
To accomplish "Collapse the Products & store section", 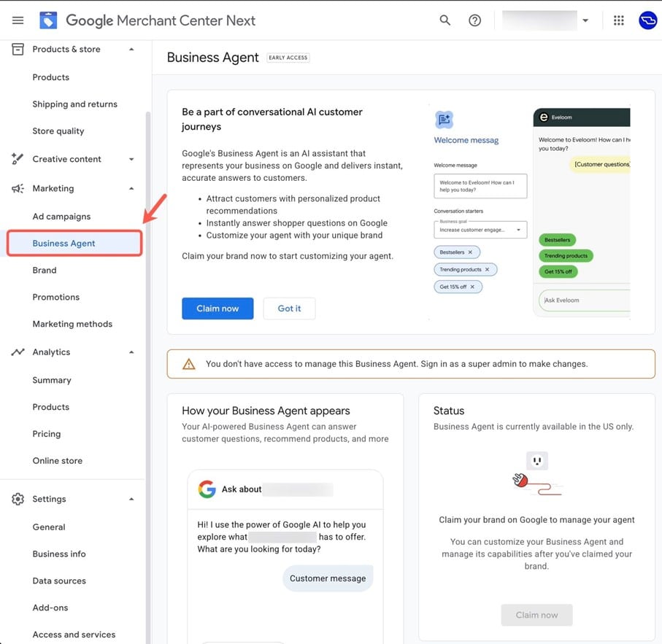I will (x=131, y=50).
